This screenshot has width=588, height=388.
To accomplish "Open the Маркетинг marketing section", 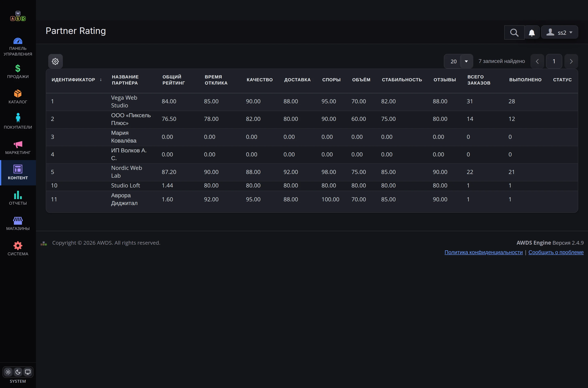I will point(18,147).
